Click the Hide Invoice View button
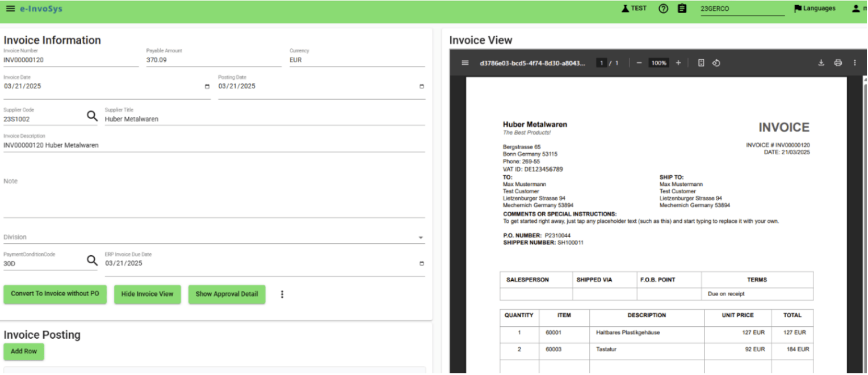This screenshot has width=868, height=375. click(147, 294)
